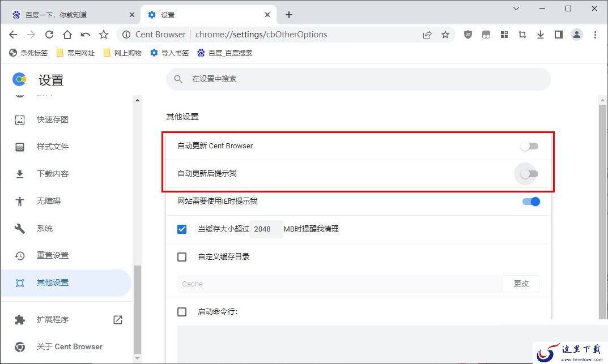The width and height of the screenshot is (608, 364).
Task: Open 重置设置 section
Action: tap(66, 255)
